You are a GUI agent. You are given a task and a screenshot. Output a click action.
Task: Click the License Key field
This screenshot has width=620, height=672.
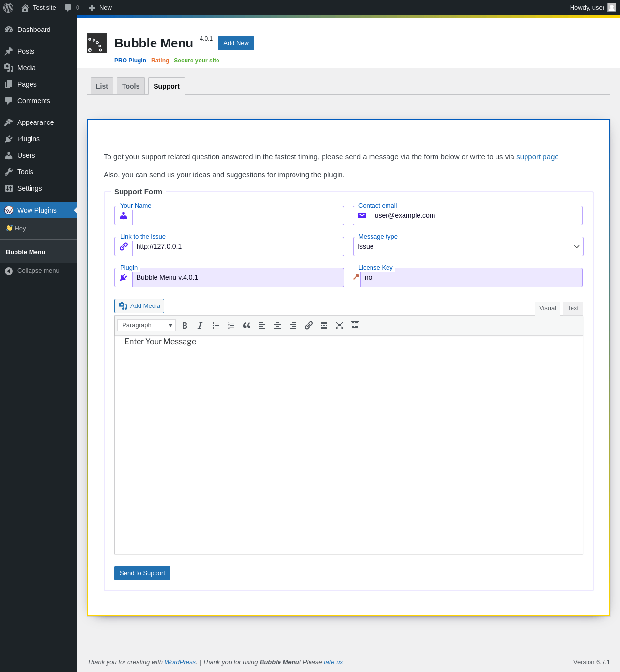(471, 277)
